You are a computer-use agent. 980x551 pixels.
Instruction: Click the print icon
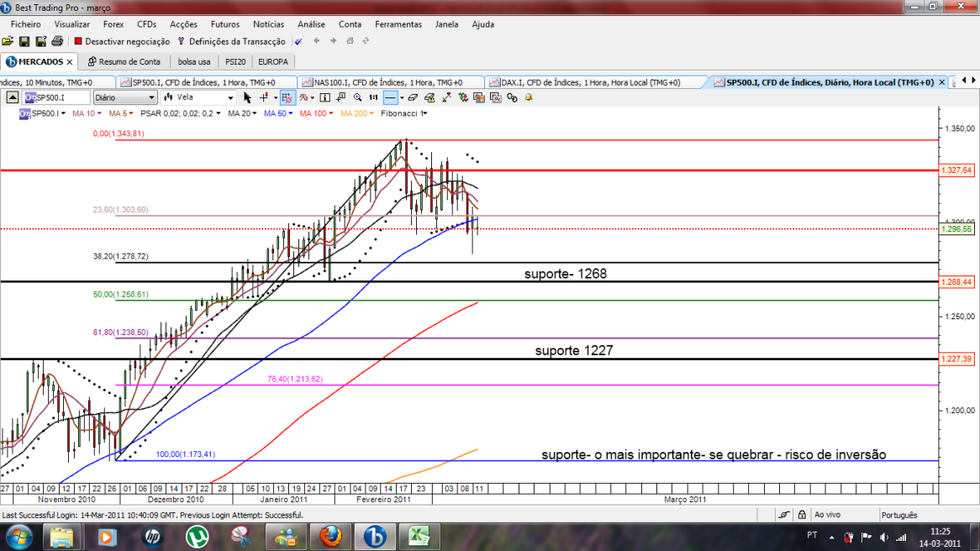pos(57,41)
